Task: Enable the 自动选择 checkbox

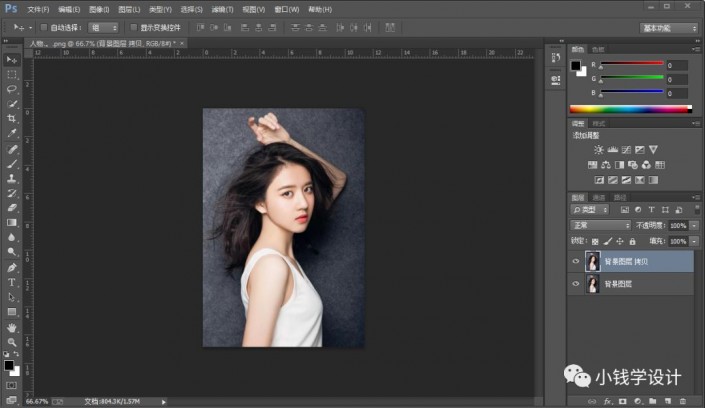Action: pyautogui.click(x=44, y=27)
